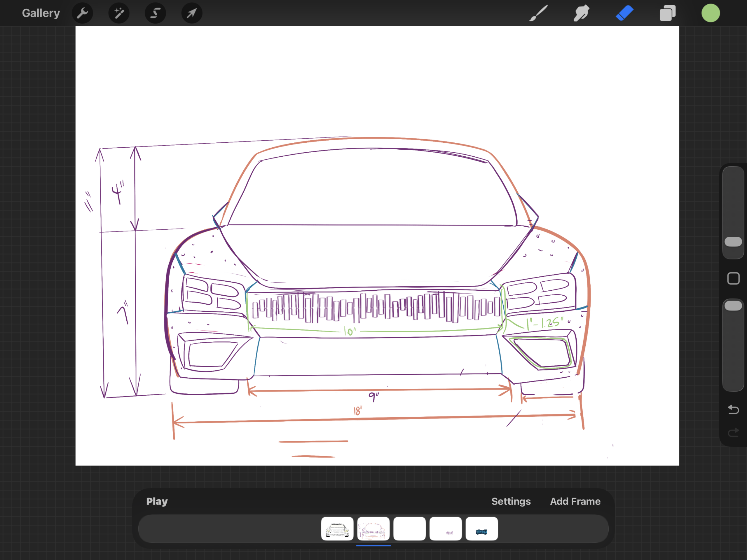Open the Adjustments magic wand menu
Viewport: 747px width, 560px height.
[119, 13]
